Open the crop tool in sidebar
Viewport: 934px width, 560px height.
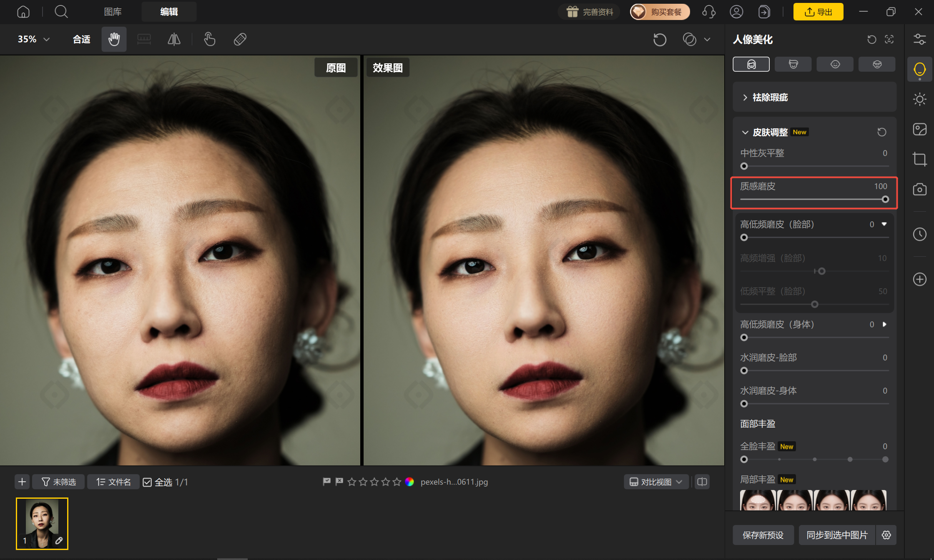[x=919, y=159]
